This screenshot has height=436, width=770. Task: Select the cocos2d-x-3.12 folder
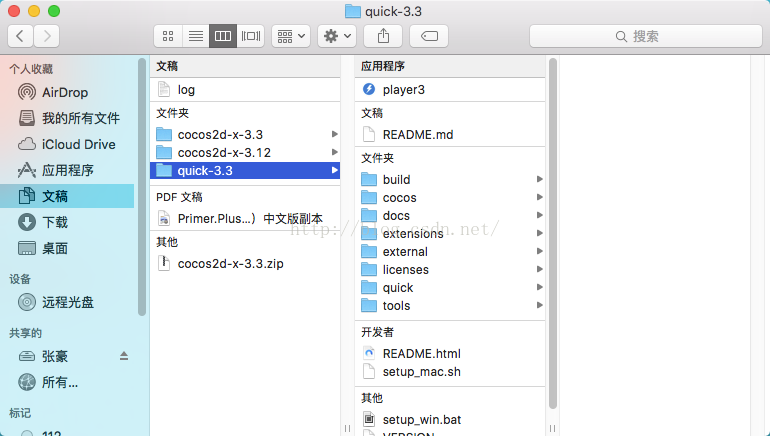(245, 153)
